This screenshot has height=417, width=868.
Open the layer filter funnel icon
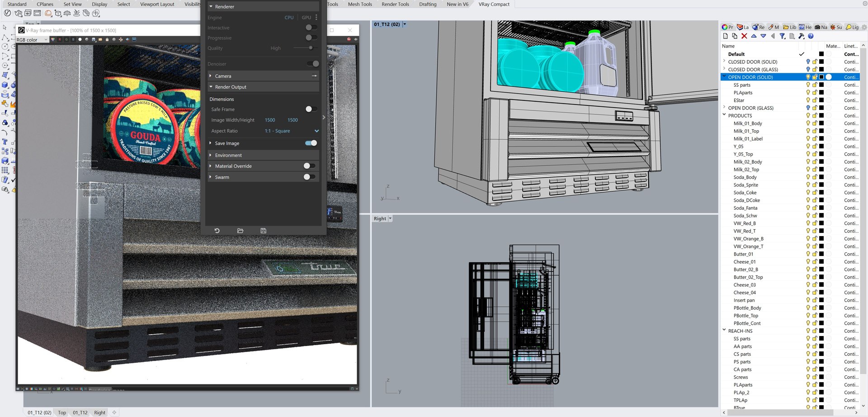click(782, 36)
